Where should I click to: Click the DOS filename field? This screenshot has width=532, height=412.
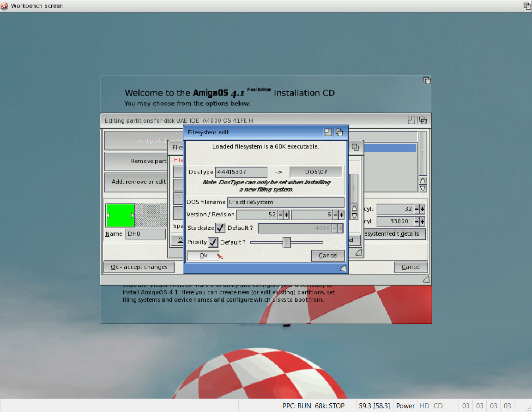click(x=286, y=202)
